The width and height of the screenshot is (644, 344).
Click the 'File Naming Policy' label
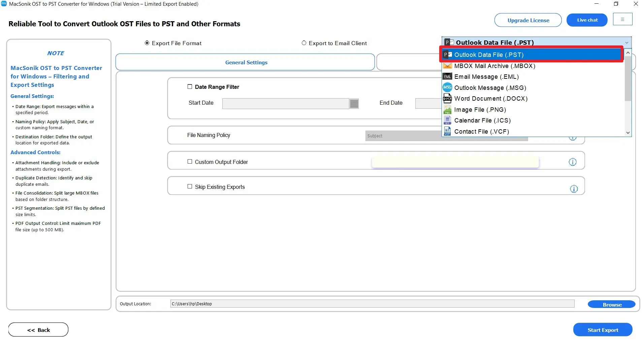click(x=208, y=135)
